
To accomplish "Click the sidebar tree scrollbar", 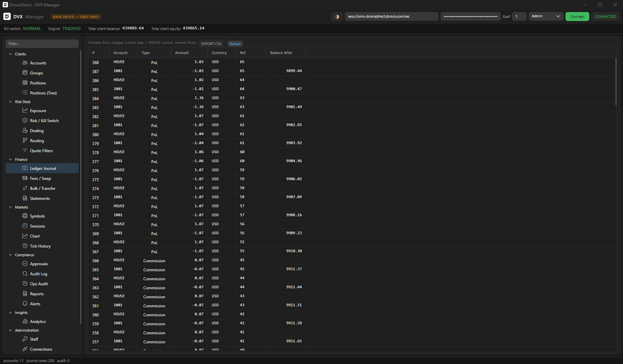I will click(81, 187).
